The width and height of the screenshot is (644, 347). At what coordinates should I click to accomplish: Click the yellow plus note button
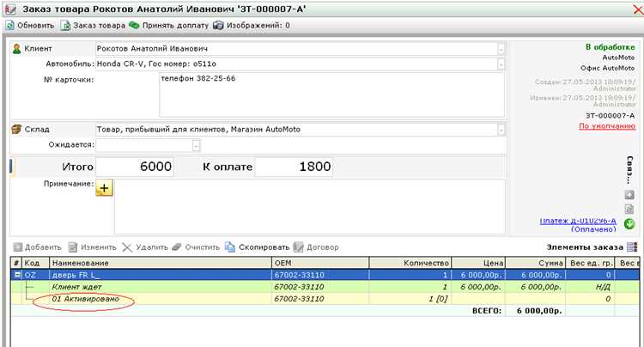click(104, 188)
